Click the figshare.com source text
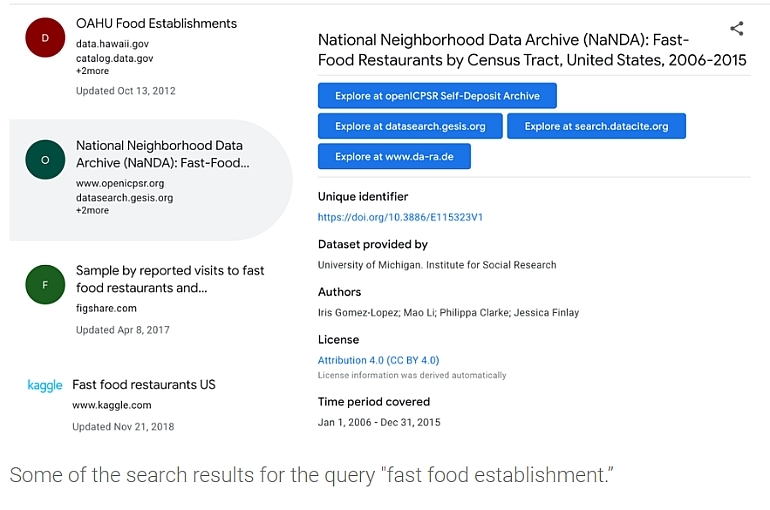This screenshot has width=770, height=510. click(x=106, y=308)
